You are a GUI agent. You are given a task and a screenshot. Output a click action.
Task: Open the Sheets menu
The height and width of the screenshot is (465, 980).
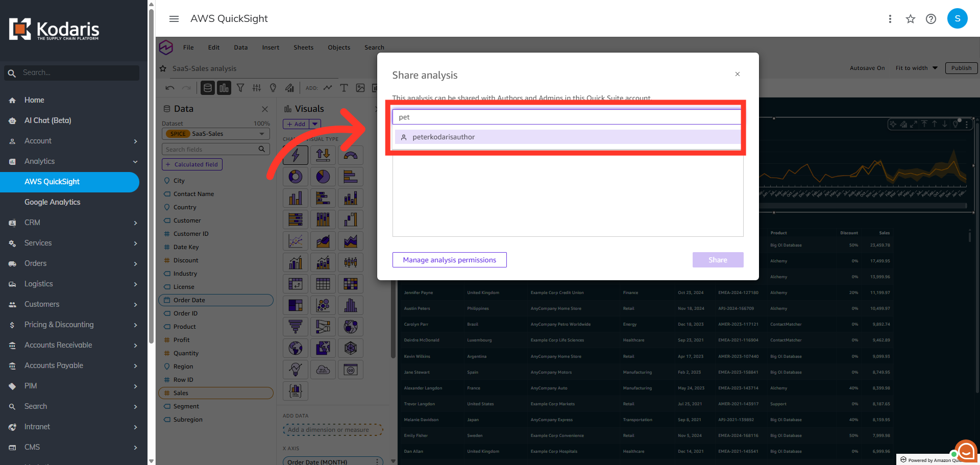(304, 47)
